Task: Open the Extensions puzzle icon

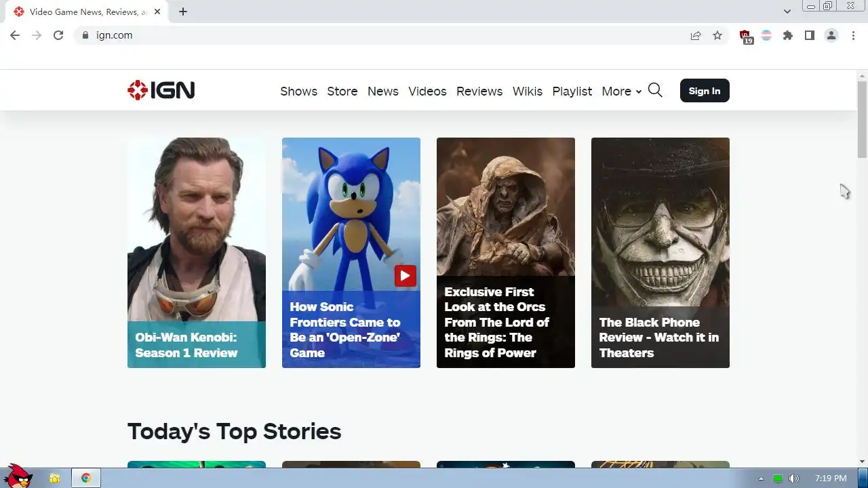Action: [788, 35]
